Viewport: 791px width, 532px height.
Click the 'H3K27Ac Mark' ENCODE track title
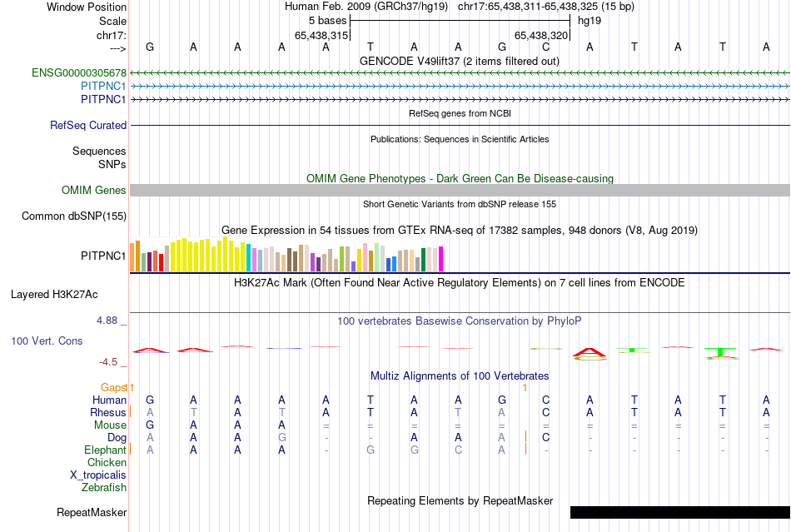[459, 282]
